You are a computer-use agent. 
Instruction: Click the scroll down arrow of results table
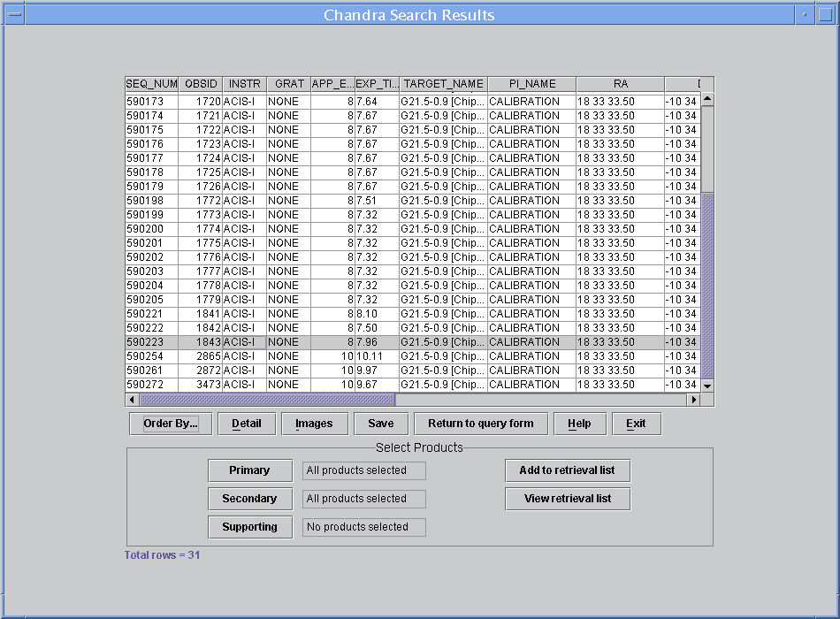(707, 386)
